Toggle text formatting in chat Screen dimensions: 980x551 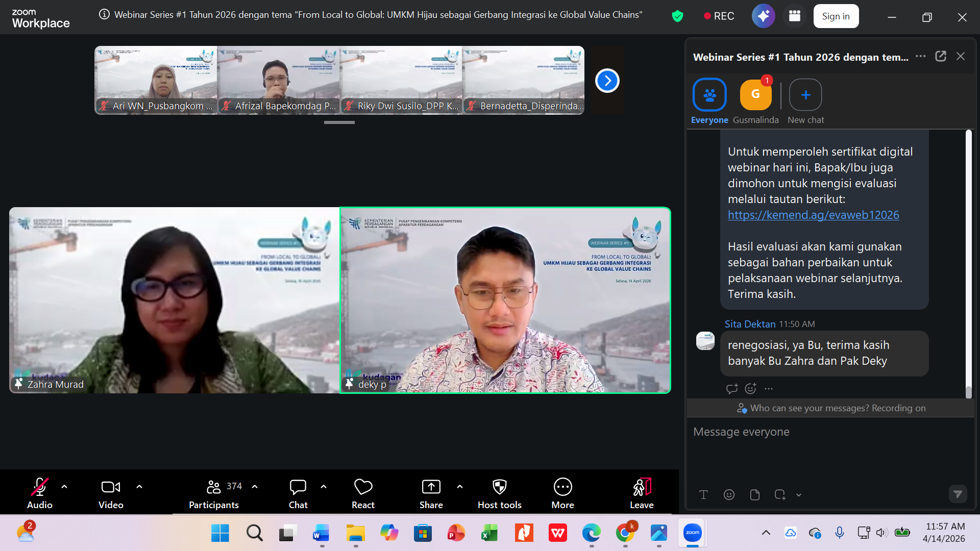(703, 494)
